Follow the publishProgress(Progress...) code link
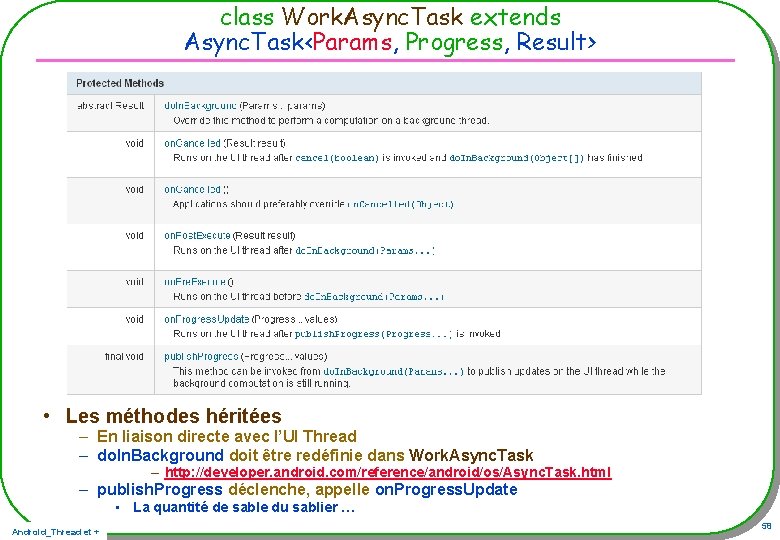Viewport: 780px width, 540px height. pyautogui.click(x=374, y=334)
